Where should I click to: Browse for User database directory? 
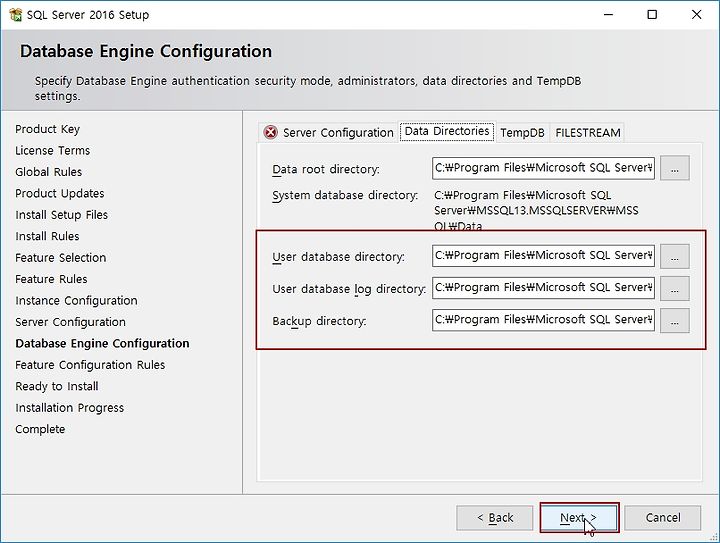[x=675, y=256]
